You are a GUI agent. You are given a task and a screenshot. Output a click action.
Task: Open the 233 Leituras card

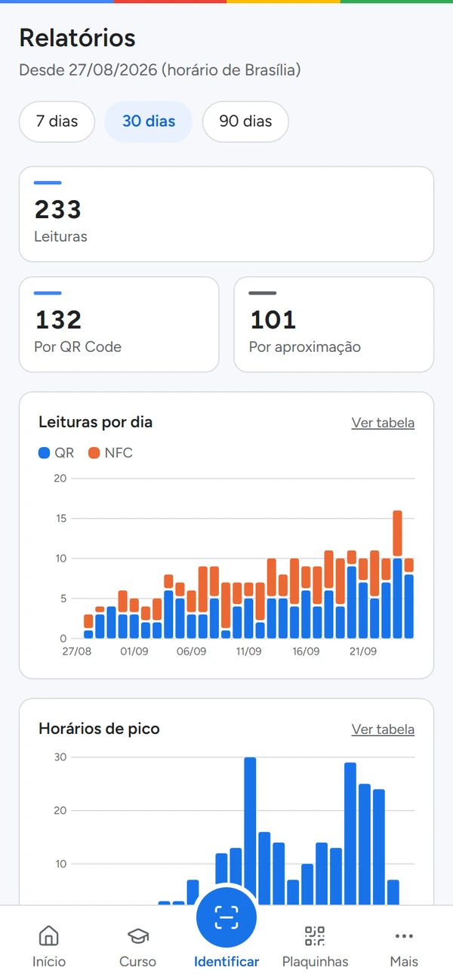(226, 214)
